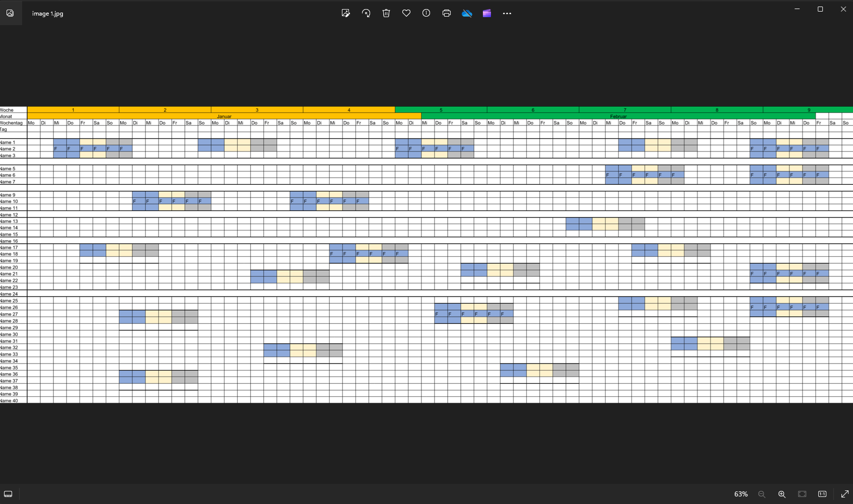Rotate image 1.jpg
Viewport: 853px width, 504px height.
tap(366, 13)
